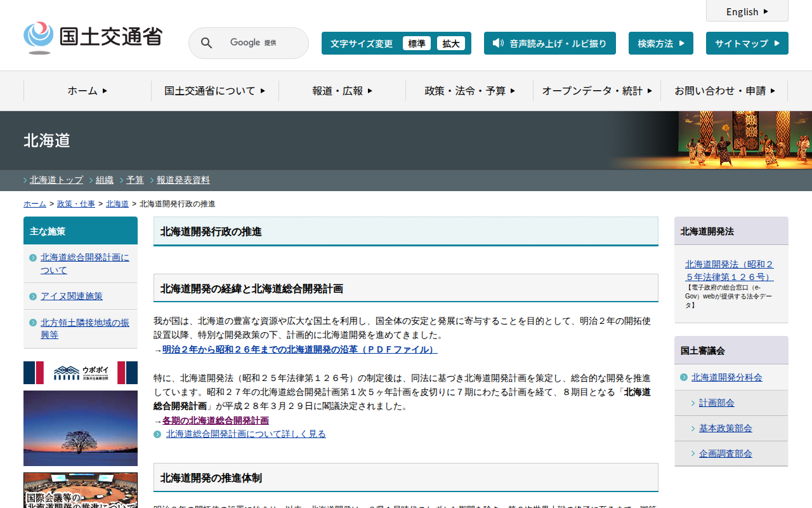
Task: Expand the オープンデータ・統計 menu
Action: pos(596,91)
